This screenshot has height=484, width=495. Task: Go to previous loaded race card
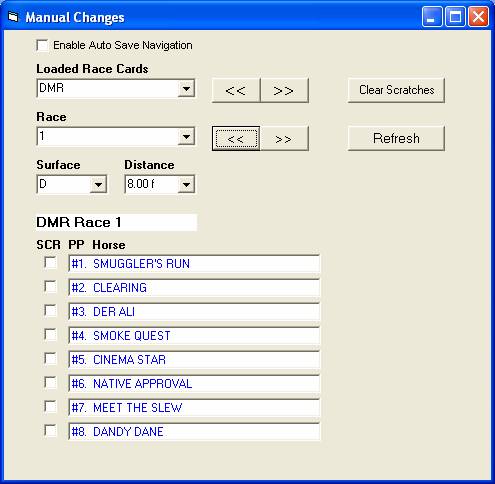236,90
